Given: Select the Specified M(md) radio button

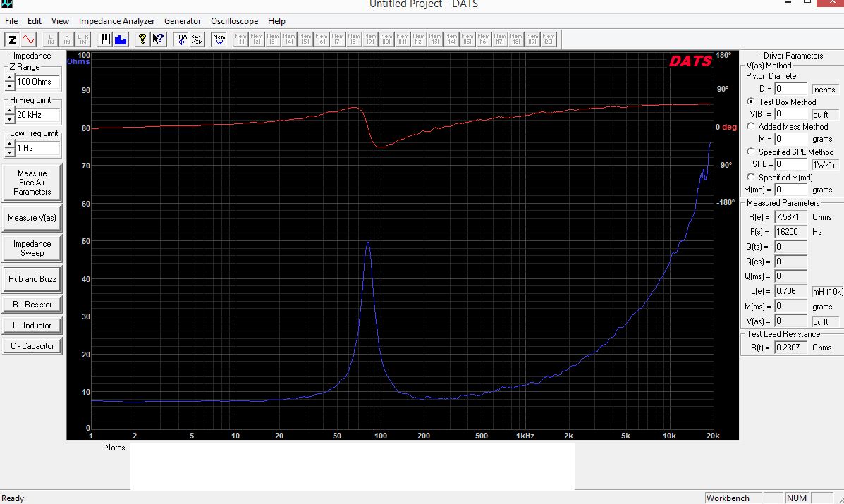Looking at the screenshot, I should 750,177.
